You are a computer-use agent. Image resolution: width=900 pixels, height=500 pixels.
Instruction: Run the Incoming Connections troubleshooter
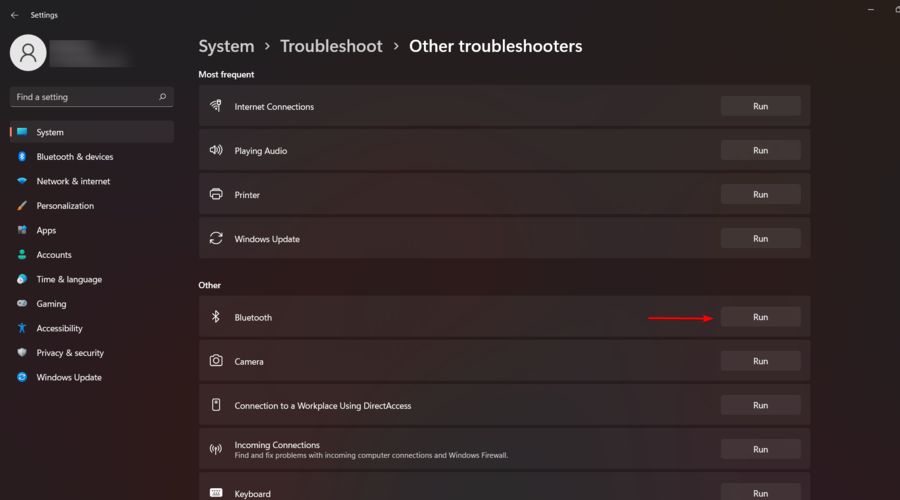761,449
